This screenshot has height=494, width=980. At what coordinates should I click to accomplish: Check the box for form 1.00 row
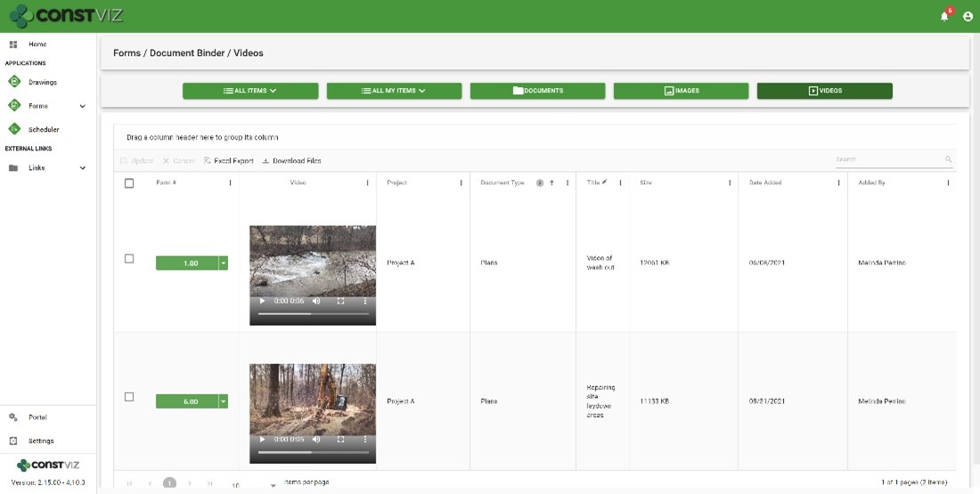(129, 259)
